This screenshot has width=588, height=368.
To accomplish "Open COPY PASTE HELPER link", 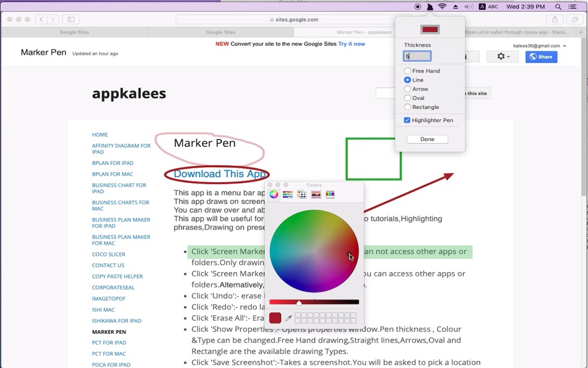I will coord(118,276).
